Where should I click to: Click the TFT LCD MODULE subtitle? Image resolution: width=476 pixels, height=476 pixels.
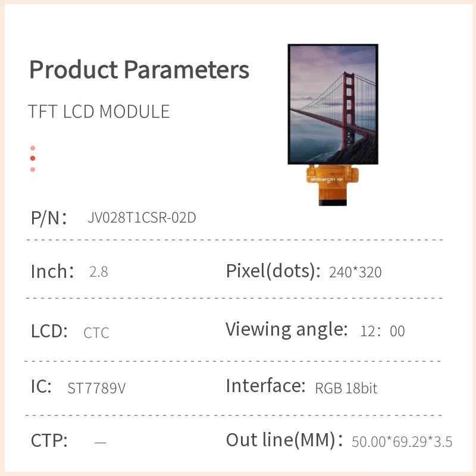click(x=99, y=111)
